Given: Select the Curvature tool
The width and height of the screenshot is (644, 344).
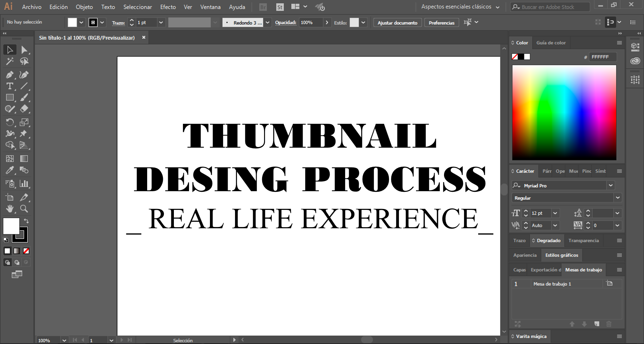Looking at the screenshot, I should 24,75.
